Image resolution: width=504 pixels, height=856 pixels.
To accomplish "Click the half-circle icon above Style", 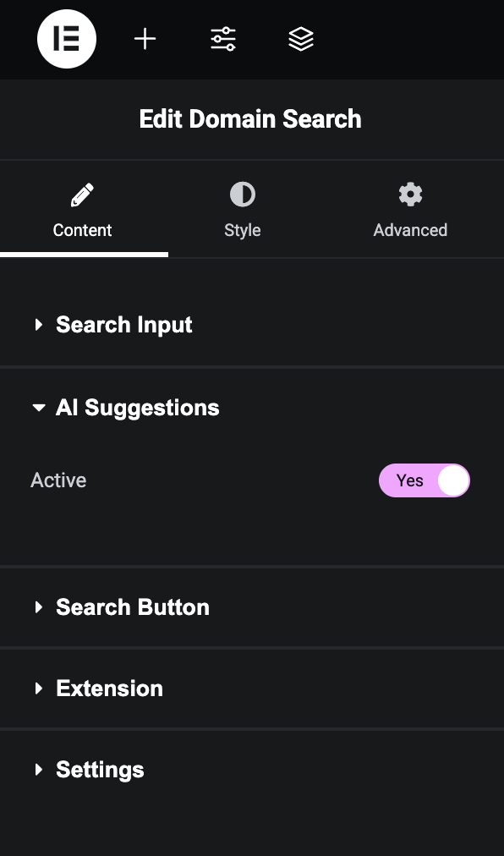I will (242, 194).
